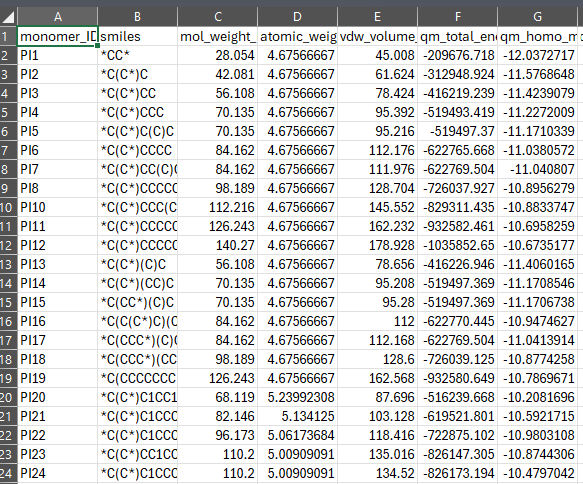The height and width of the screenshot is (484, 583).
Task: Click the mol_weight header cell
Action: 218,36
